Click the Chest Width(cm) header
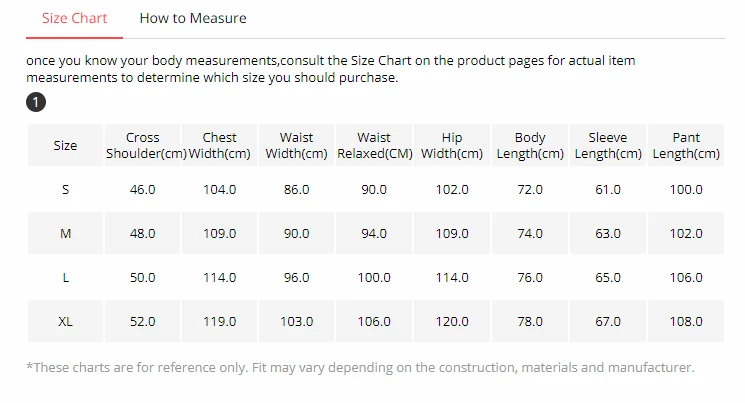The width and height of the screenshot is (745, 403). point(220,146)
